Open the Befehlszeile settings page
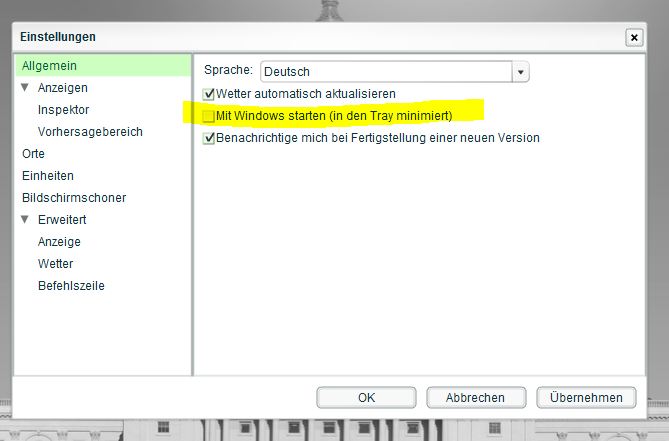 [71, 286]
